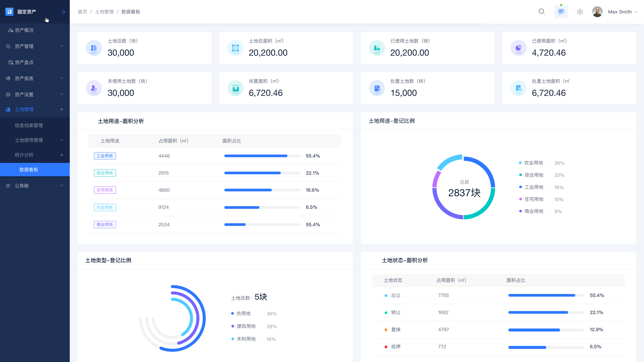Screen dimensions: 644x362
Task: Click the search magnifier icon
Action: [x=542, y=12]
